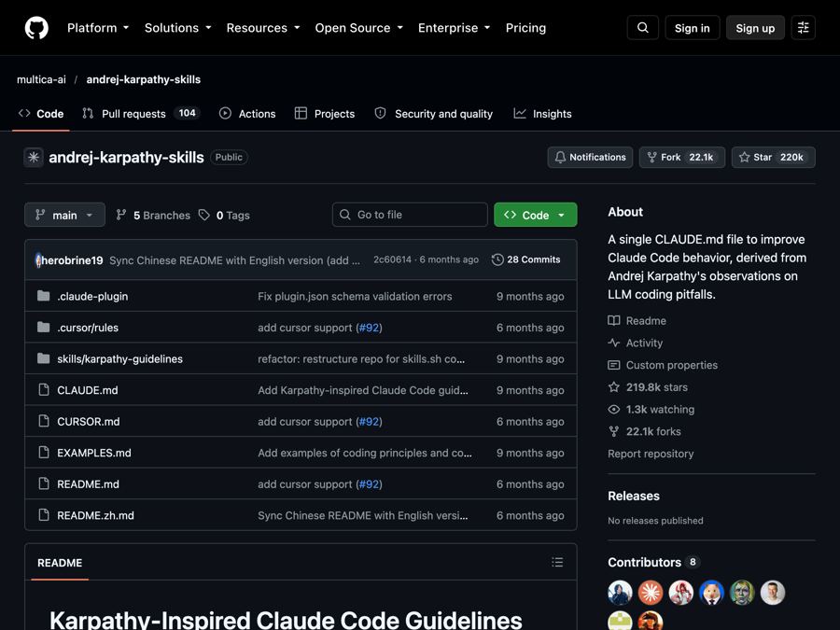Star the repository button
Image resolution: width=840 pixels, height=630 pixels.
[774, 158]
